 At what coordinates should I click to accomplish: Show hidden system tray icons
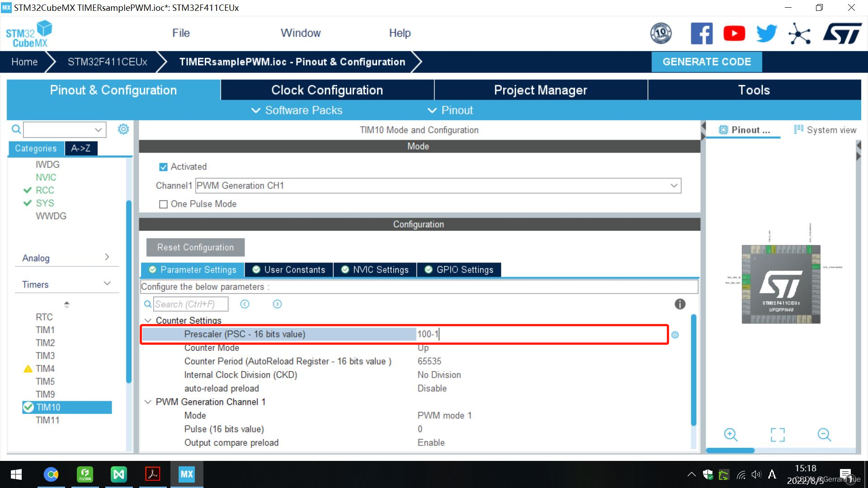(x=691, y=474)
